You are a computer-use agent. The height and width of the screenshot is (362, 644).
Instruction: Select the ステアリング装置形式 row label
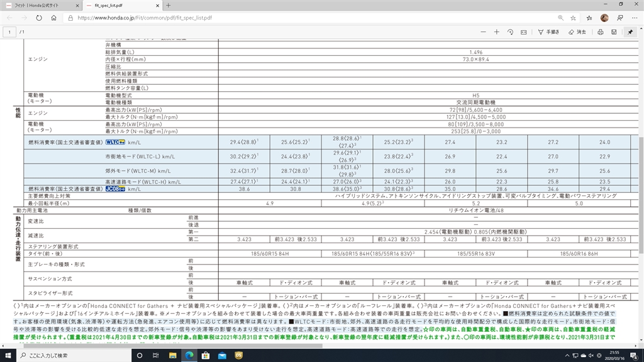pyautogui.click(x=53, y=246)
